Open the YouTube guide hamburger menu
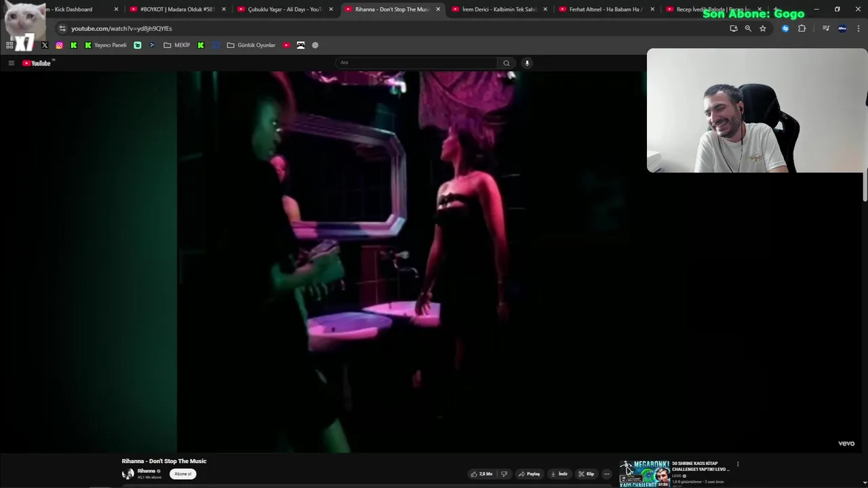868x488 pixels. point(11,63)
